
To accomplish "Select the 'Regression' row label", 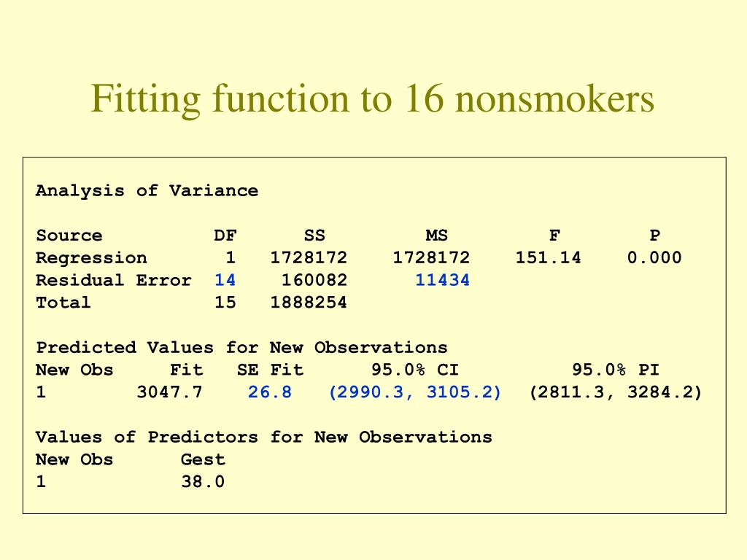I will (x=91, y=257).
